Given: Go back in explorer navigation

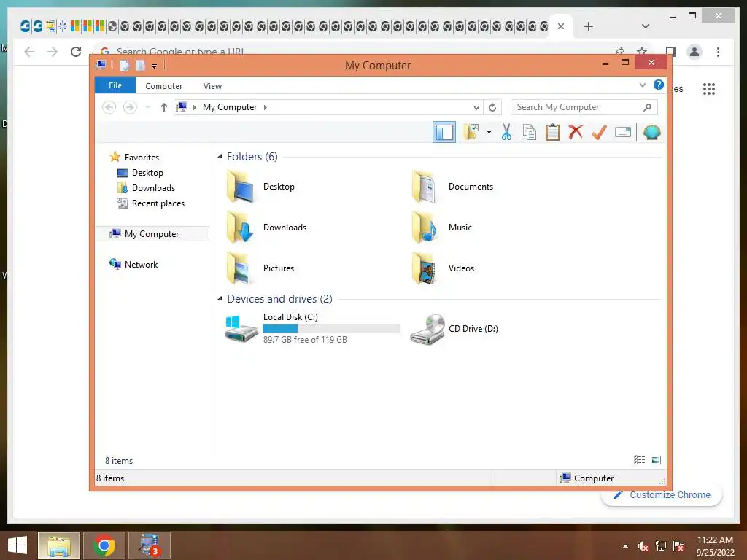Looking at the screenshot, I should tap(109, 107).
